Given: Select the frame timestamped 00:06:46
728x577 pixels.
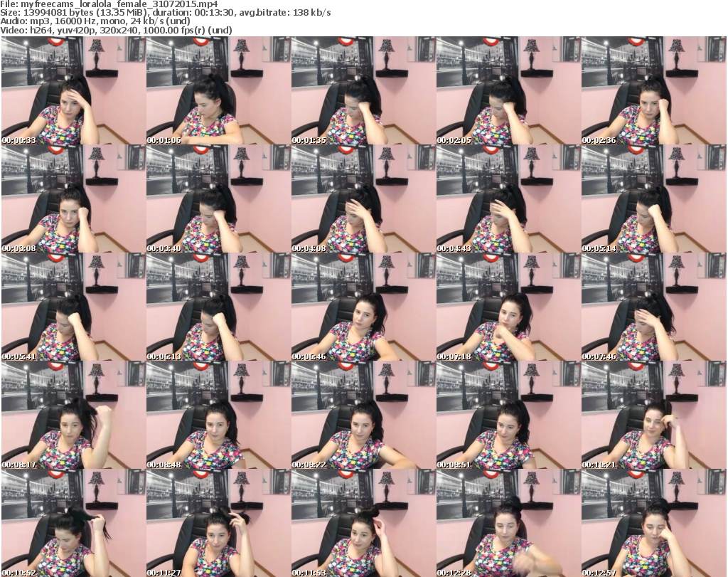Looking at the screenshot, I should 363,307.
